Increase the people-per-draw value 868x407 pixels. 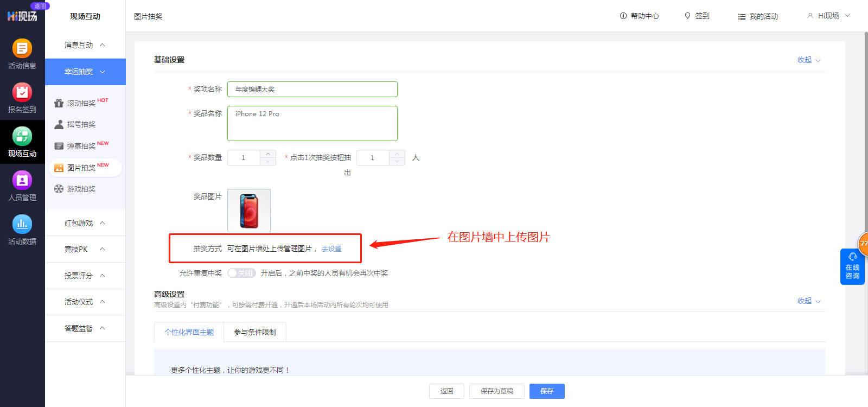pos(397,154)
